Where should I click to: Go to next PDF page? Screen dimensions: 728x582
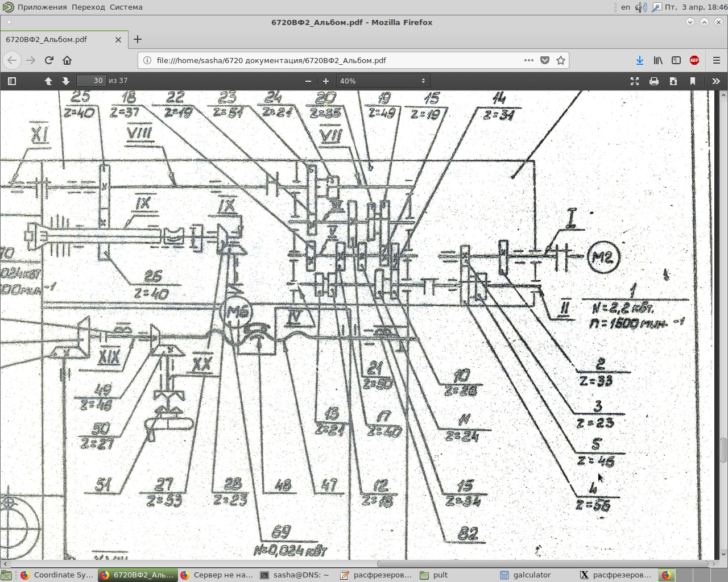pyautogui.click(x=65, y=81)
